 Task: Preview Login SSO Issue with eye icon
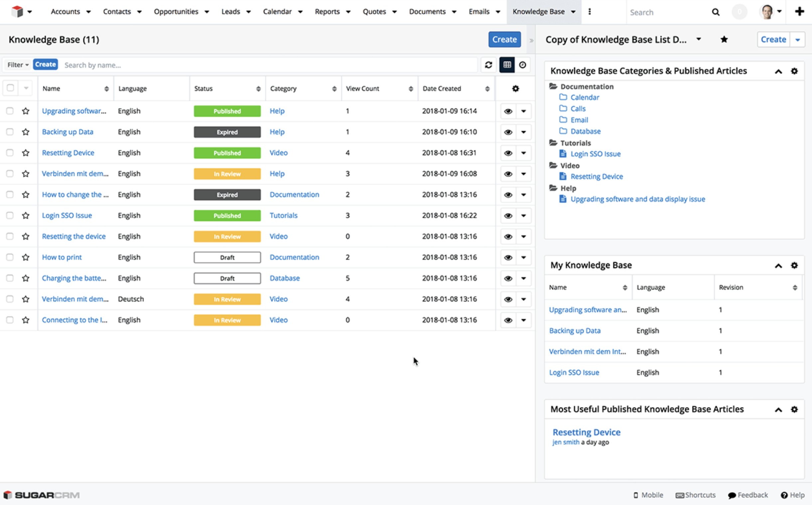pos(508,216)
